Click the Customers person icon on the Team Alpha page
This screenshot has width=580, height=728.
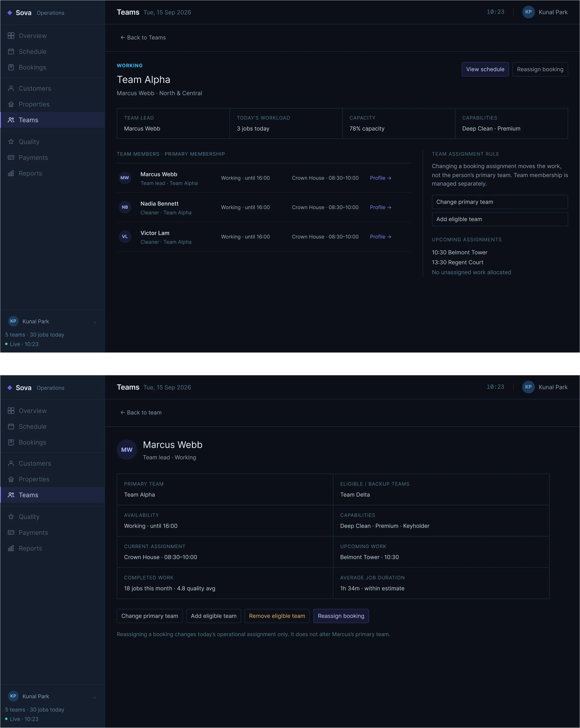tap(11, 88)
